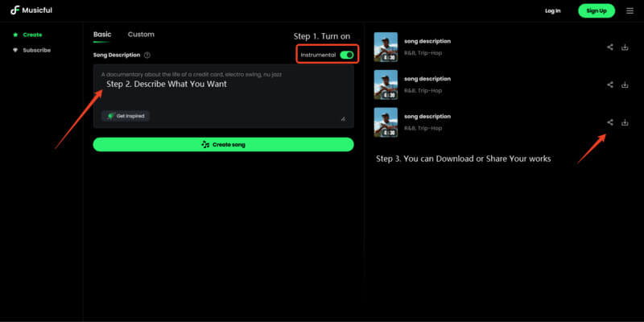Share the first song in the list

[x=610, y=47]
